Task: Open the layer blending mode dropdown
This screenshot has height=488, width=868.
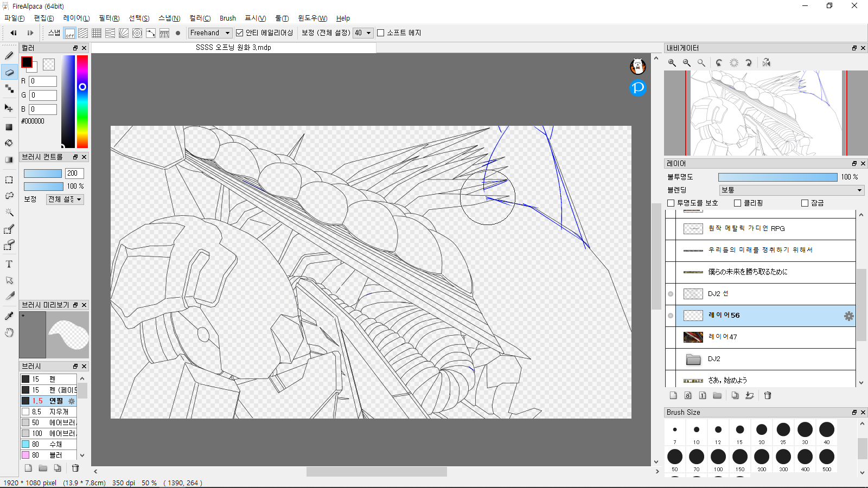Action: (792, 190)
